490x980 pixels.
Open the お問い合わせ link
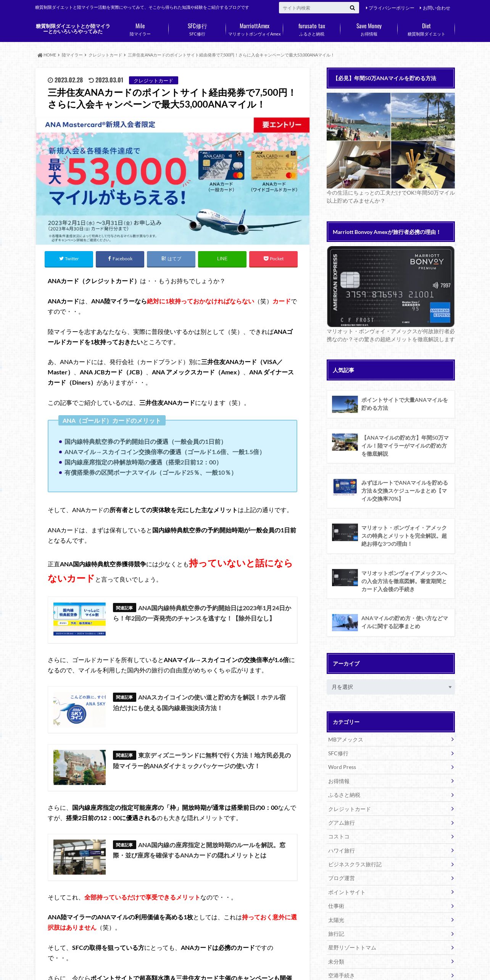point(435,8)
